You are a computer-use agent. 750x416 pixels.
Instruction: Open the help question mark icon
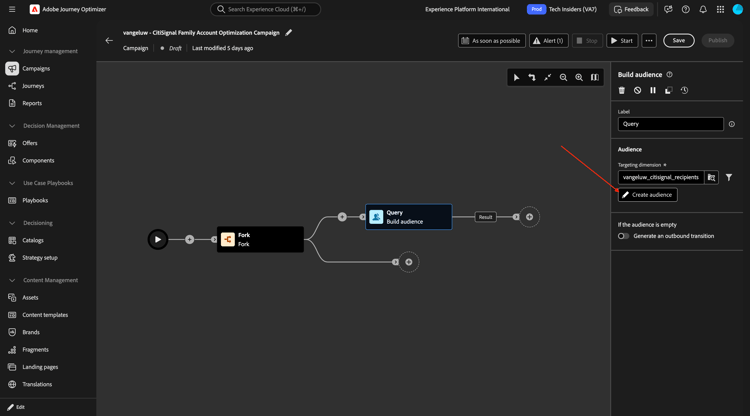click(685, 9)
